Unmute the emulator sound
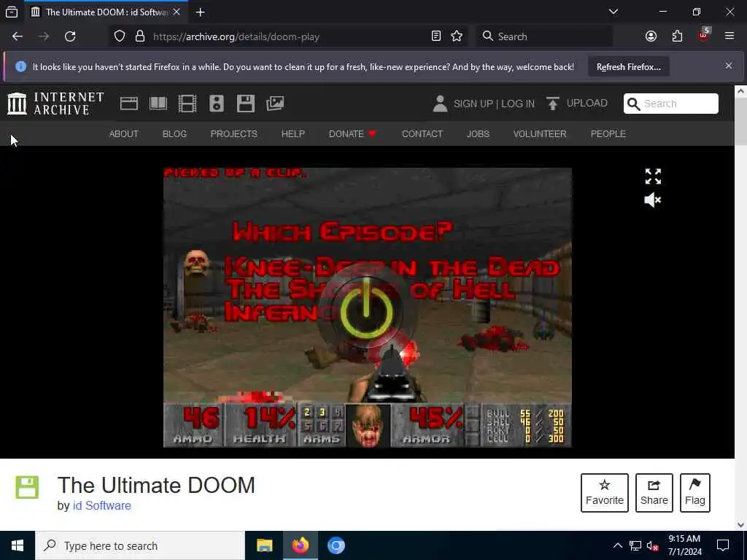The height and width of the screenshot is (560, 747). pos(653,200)
